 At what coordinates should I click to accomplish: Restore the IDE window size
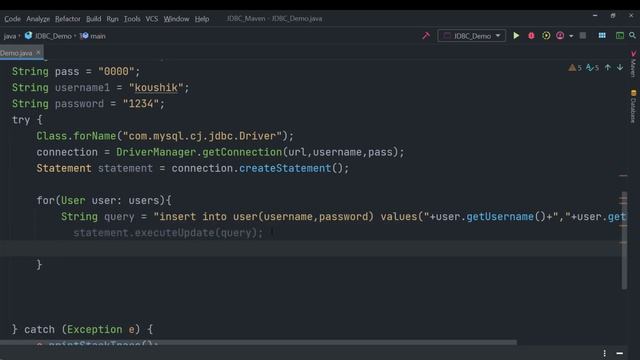[x=613, y=15]
